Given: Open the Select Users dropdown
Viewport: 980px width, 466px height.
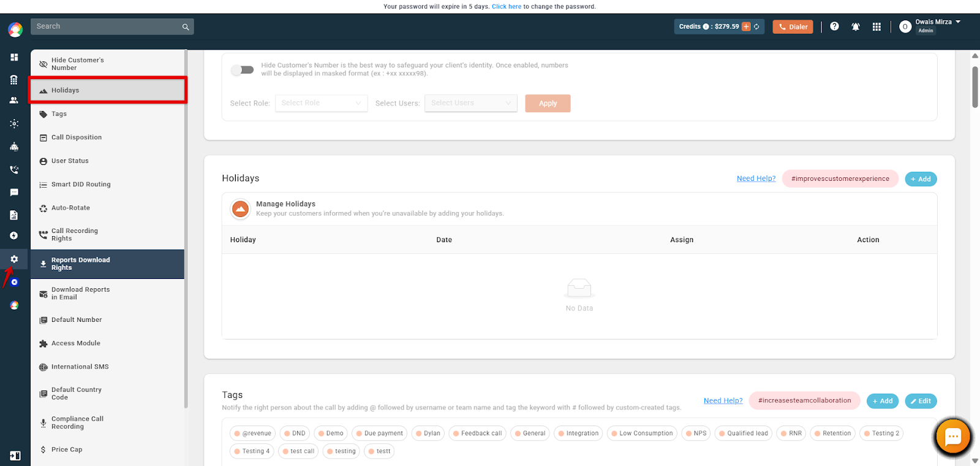Looking at the screenshot, I should 471,103.
